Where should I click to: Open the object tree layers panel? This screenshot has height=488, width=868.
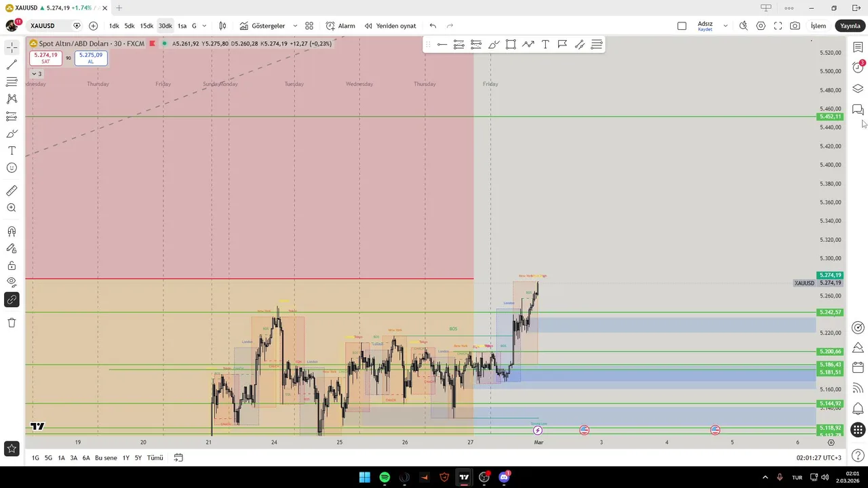pyautogui.click(x=858, y=89)
